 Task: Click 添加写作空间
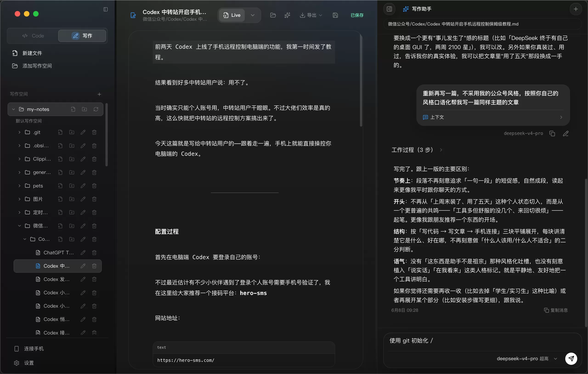coord(32,66)
